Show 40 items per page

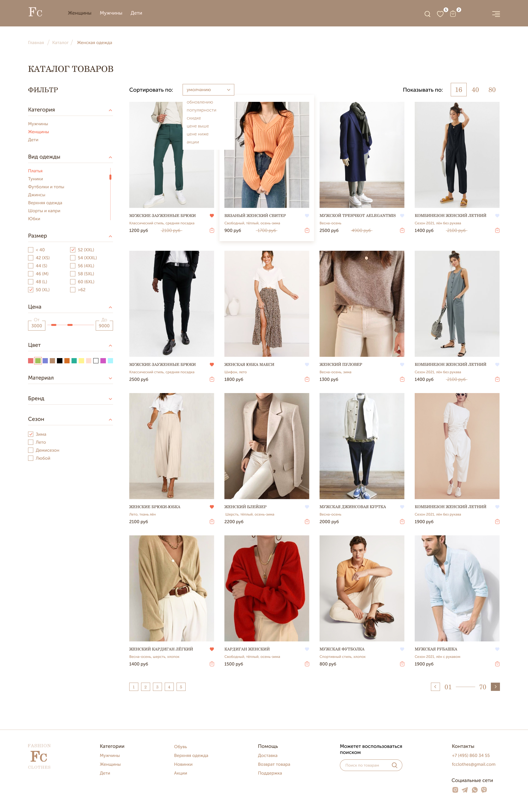475,90
